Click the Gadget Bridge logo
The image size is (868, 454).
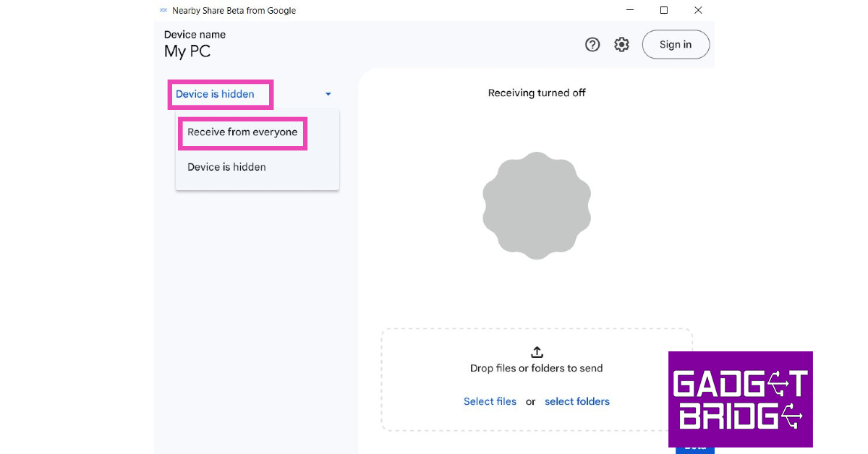pyautogui.click(x=740, y=399)
